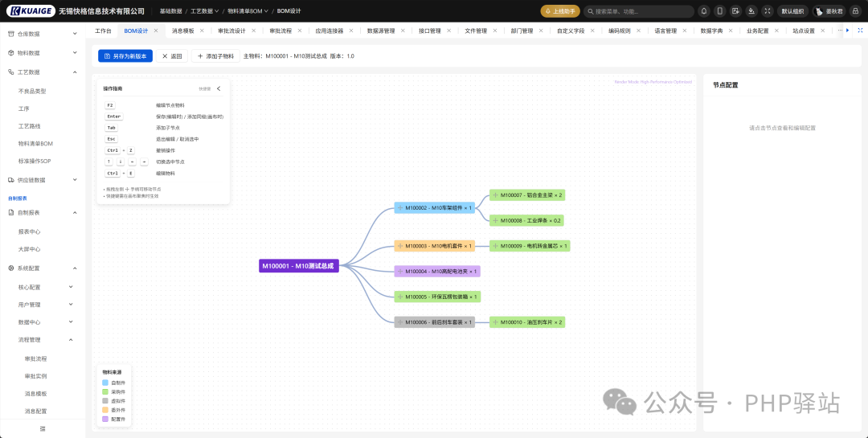Select the node M100008 - 工业焊条
Viewport: 868px width, 438px height.
click(x=526, y=220)
